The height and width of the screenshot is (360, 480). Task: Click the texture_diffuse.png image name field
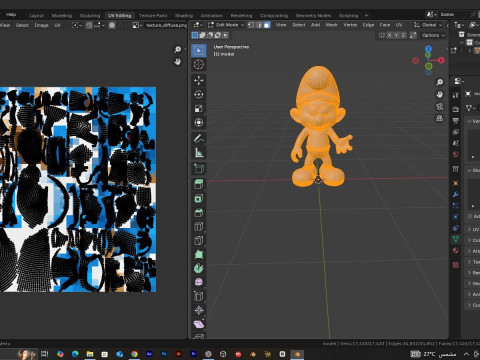tap(166, 25)
